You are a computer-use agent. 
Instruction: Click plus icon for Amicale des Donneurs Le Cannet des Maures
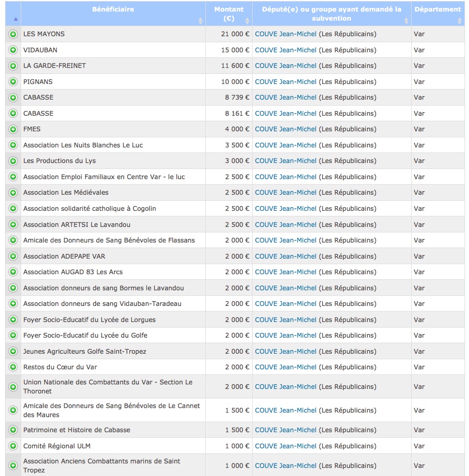tap(13, 411)
